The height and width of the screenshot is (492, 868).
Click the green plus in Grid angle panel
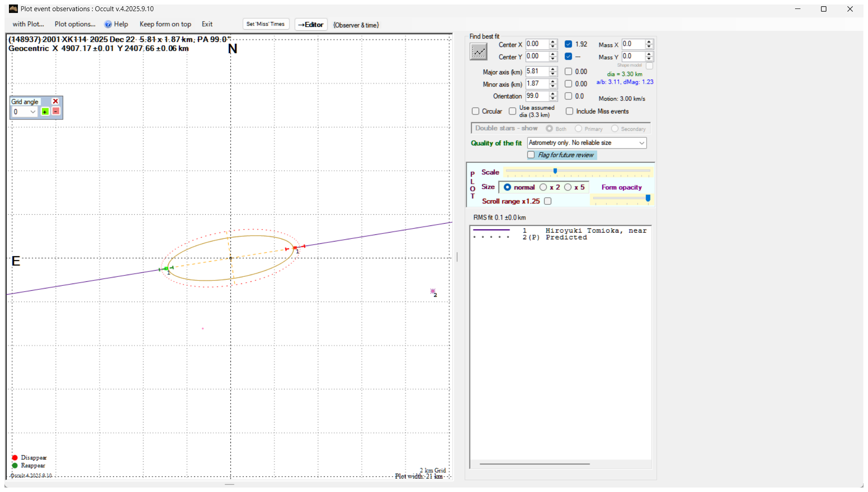(45, 111)
